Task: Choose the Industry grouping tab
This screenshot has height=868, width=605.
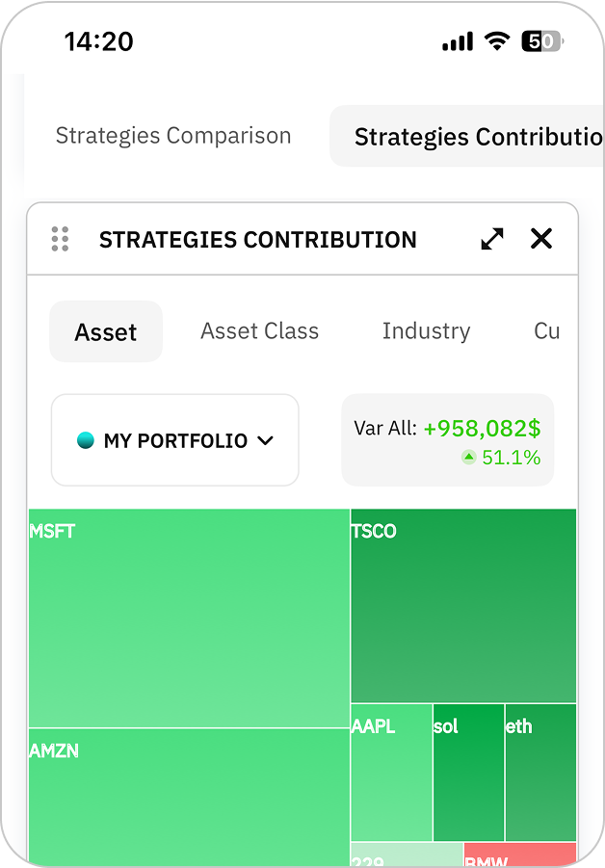Action: (x=426, y=331)
